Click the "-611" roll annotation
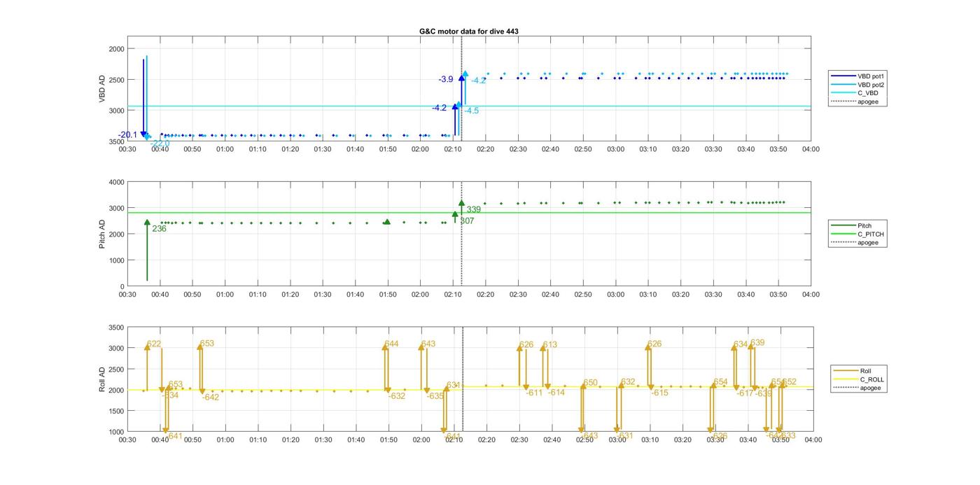Viewport: 980px width, 485px height. coord(535,393)
